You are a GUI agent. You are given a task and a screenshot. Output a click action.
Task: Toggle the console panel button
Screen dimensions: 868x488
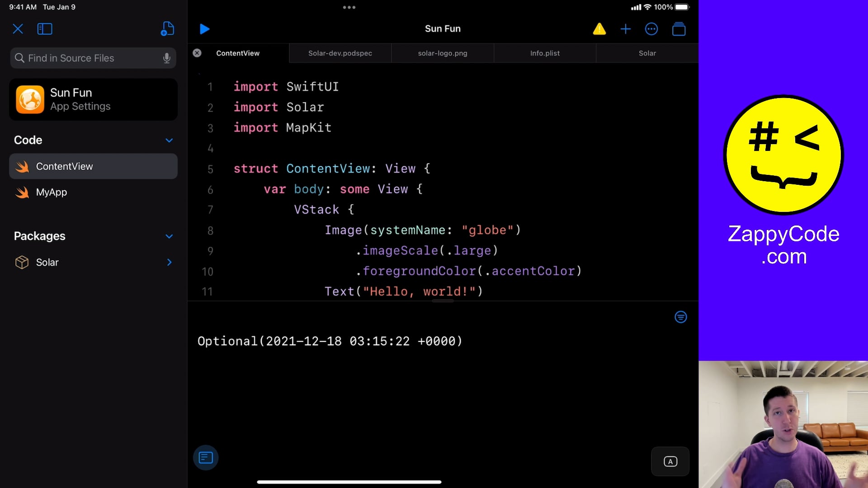point(206,458)
